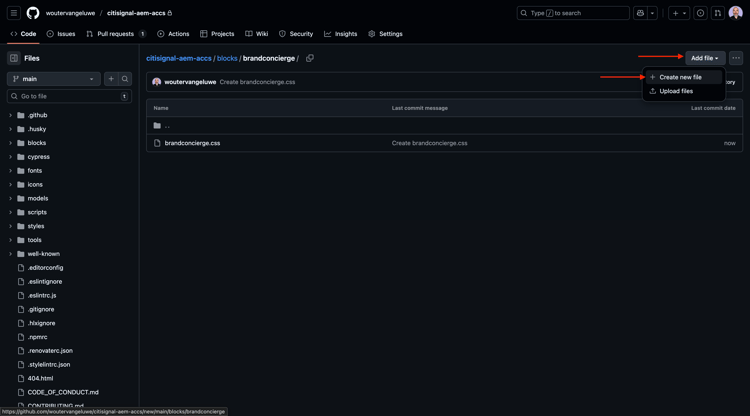Collapse the Files side panel icon

click(14, 58)
